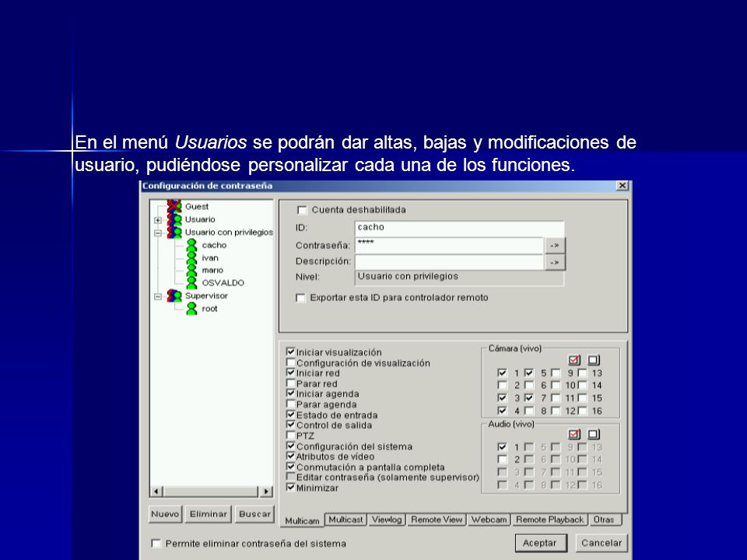
Task: Click the ID input field
Action: click(459, 228)
